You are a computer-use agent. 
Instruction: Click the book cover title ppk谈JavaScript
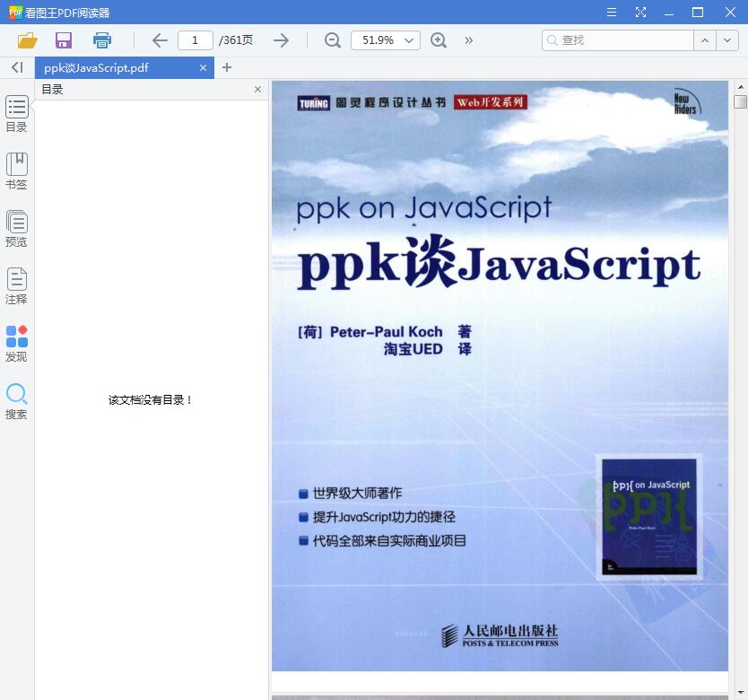tap(499, 264)
